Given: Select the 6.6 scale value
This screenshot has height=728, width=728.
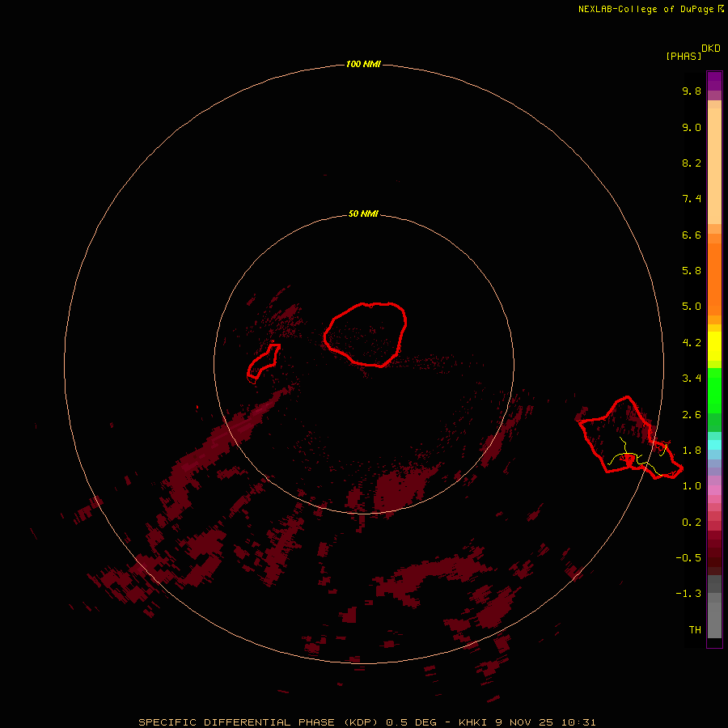Looking at the screenshot, I should 692,235.
